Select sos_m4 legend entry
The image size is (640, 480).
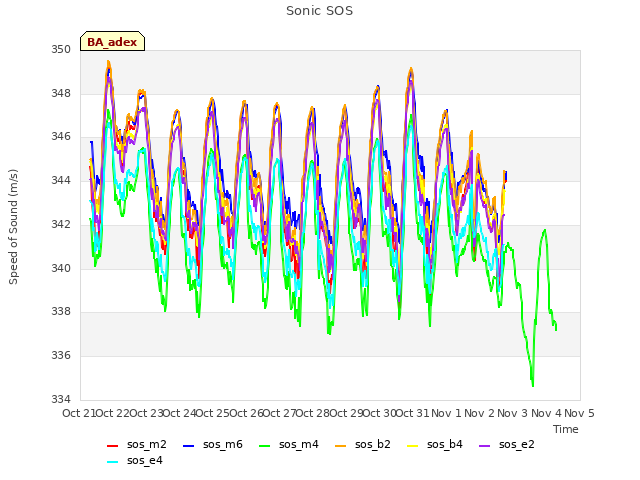click(289, 444)
